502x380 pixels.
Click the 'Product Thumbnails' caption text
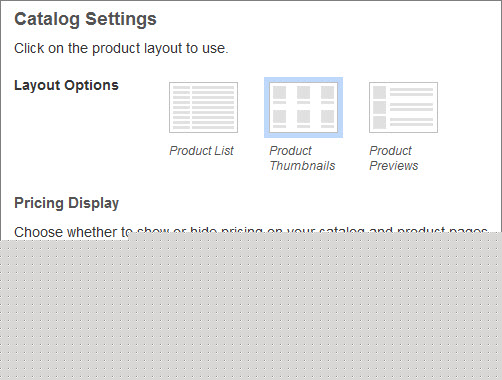coord(302,158)
